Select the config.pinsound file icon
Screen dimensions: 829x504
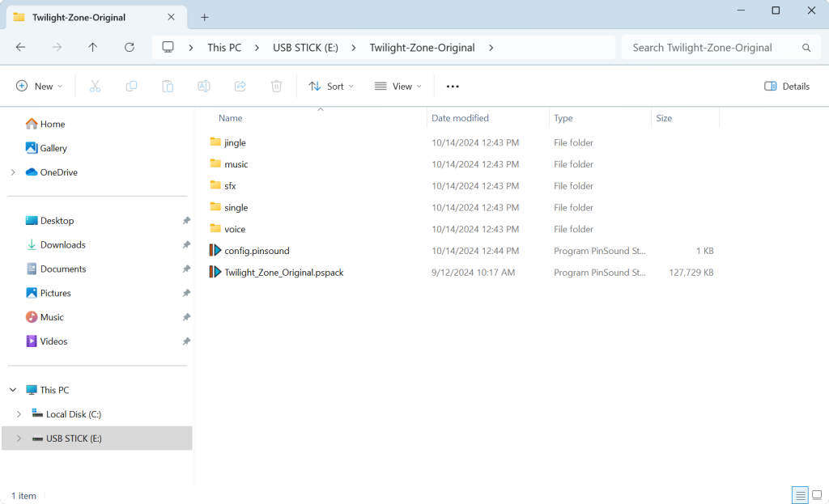coord(215,251)
